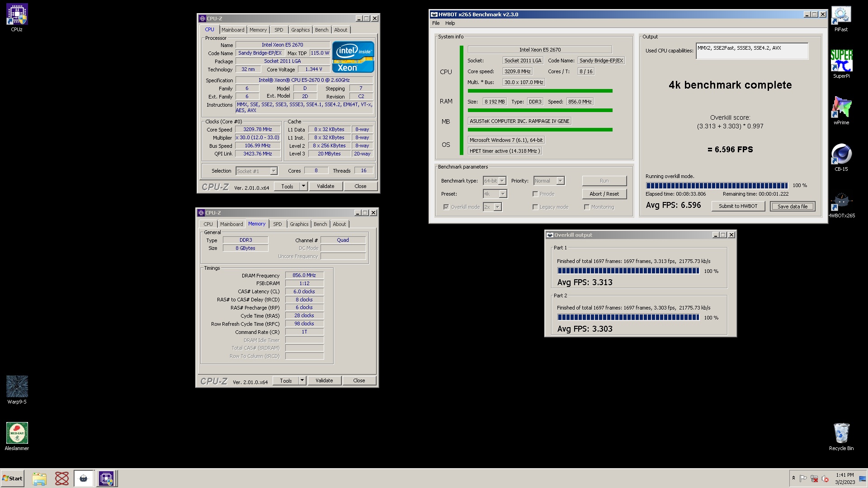Image resolution: width=868 pixels, height=488 pixels.
Task: Click Validate in the top CPU-Z window
Action: pos(325,186)
